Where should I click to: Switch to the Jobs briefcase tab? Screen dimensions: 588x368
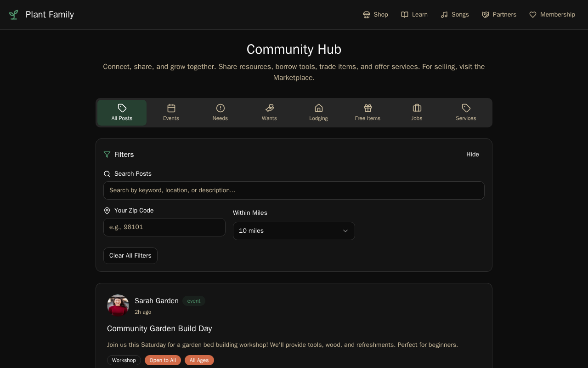coord(417,113)
